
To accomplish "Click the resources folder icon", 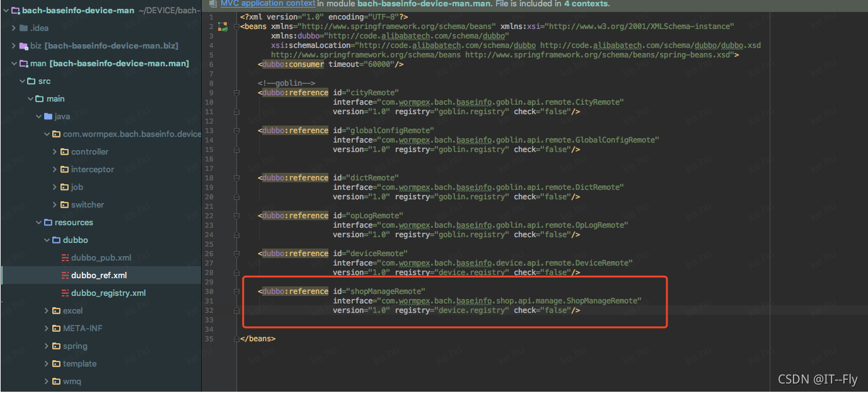I will [x=48, y=223].
